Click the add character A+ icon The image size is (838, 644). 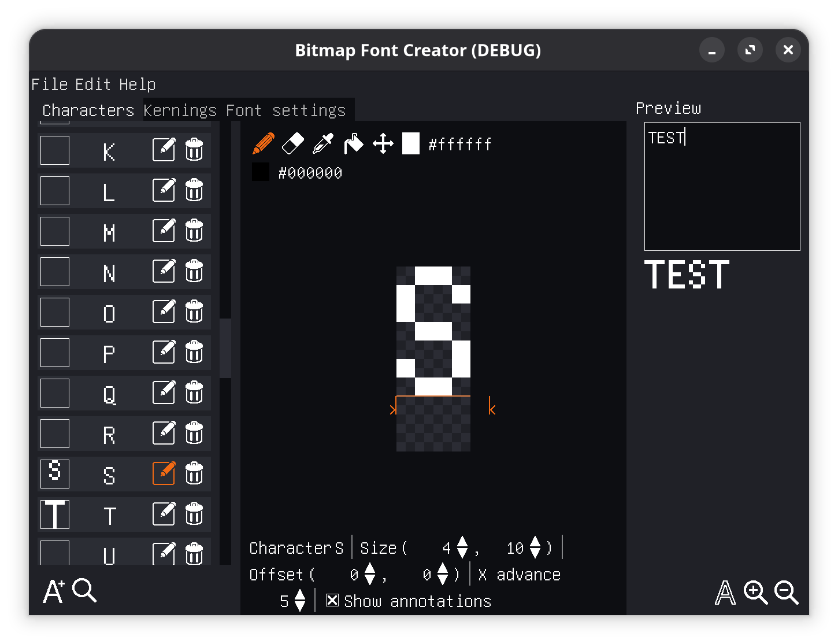[54, 591]
